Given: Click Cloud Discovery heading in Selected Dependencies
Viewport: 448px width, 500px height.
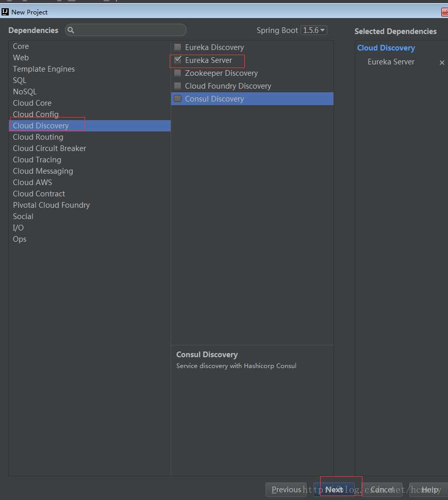Looking at the screenshot, I should (x=386, y=48).
